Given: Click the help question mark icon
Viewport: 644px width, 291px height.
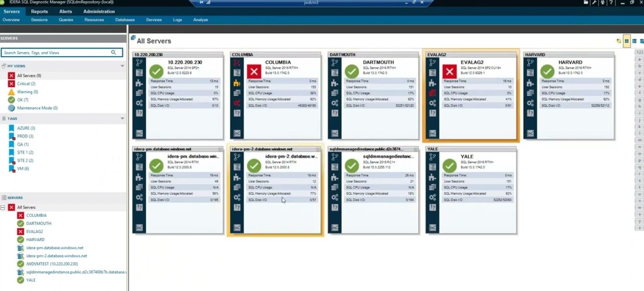Looking at the screenshot, I should [611, 2].
